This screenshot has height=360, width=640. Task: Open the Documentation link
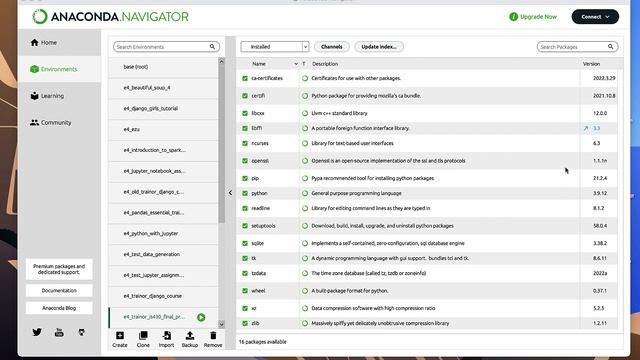59,291
